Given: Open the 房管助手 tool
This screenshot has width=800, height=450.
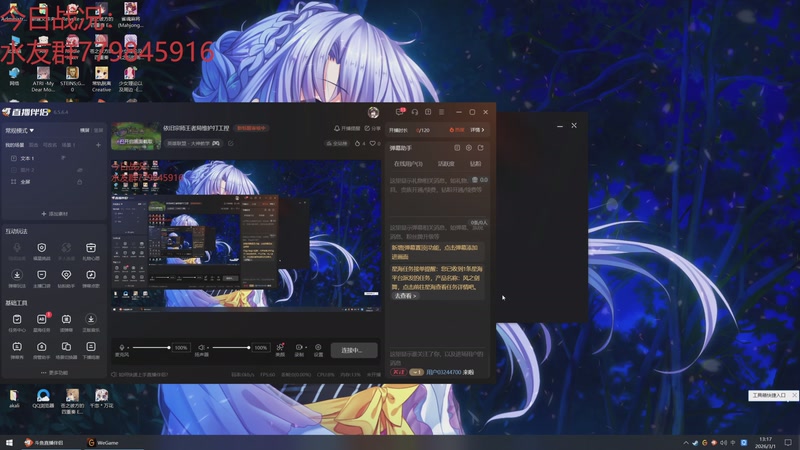Looking at the screenshot, I should pos(41,350).
